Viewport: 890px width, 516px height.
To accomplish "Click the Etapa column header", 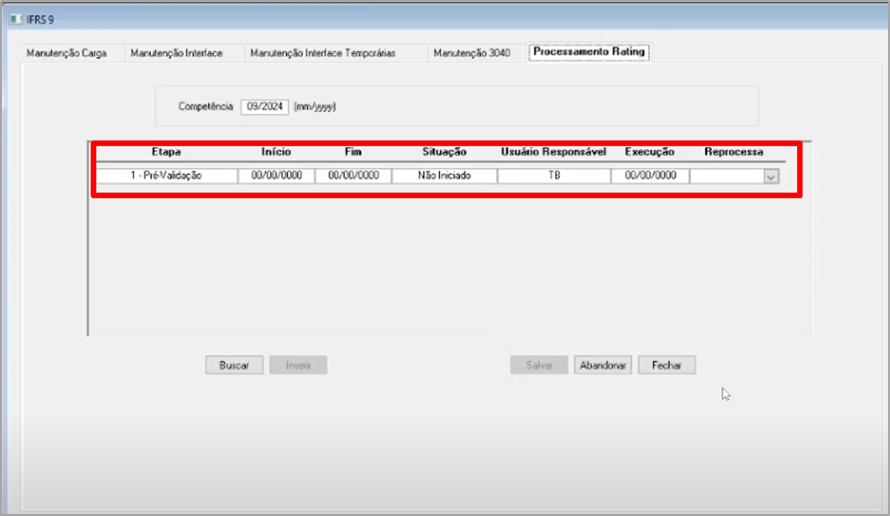I will pos(166,152).
